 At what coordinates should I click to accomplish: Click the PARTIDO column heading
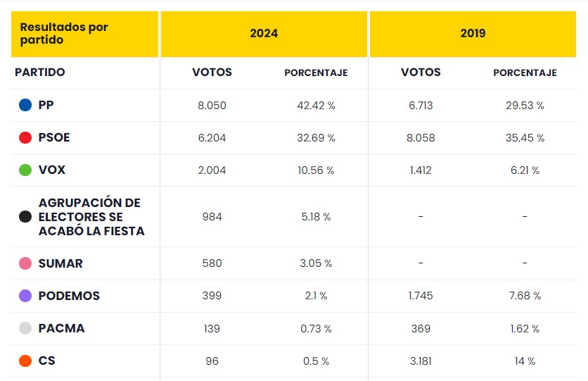click(40, 73)
